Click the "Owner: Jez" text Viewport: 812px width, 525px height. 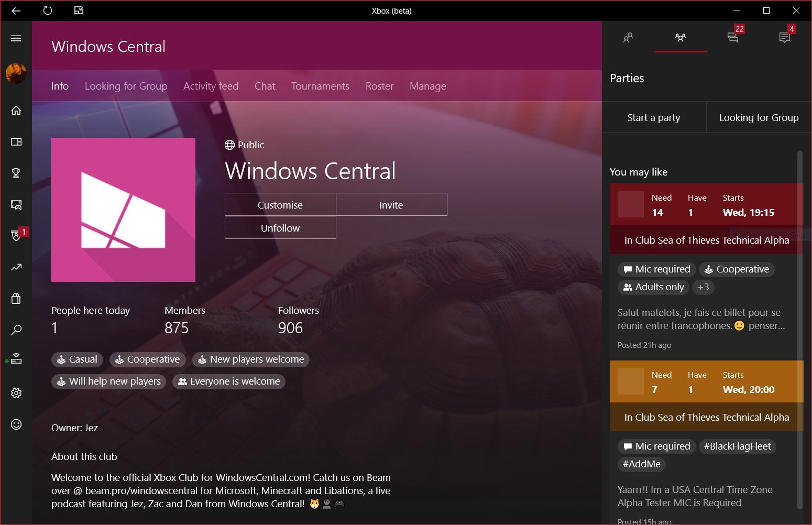coord(75,428)
